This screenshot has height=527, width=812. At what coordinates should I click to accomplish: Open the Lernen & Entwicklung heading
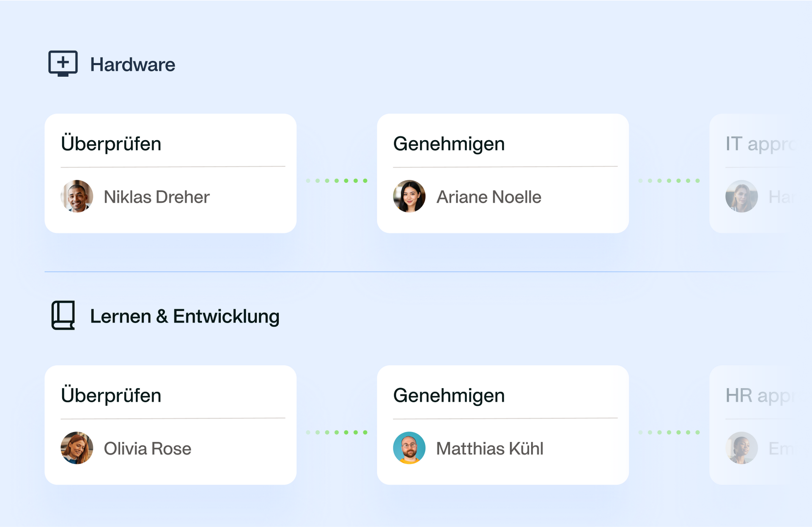tap(185, 316)
